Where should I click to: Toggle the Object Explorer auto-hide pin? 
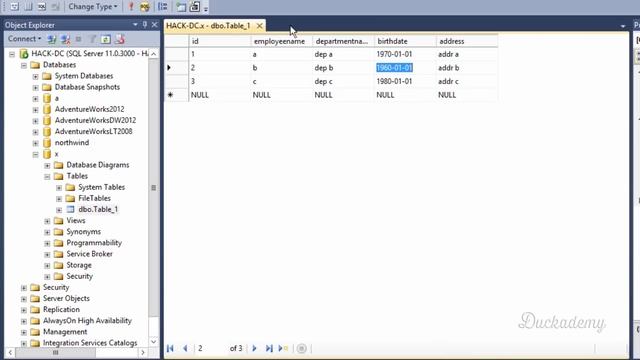click(x=144, y=25)
